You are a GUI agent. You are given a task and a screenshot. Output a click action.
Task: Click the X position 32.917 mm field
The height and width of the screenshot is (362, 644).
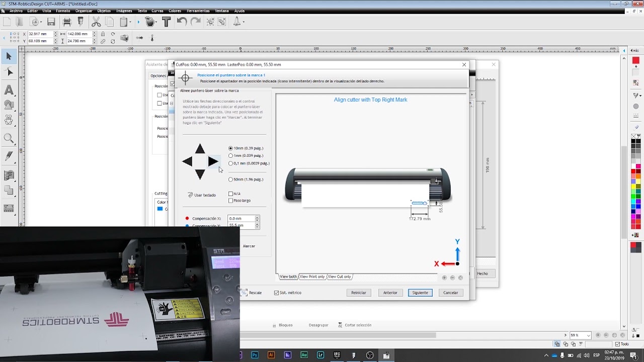click(41, 34)
